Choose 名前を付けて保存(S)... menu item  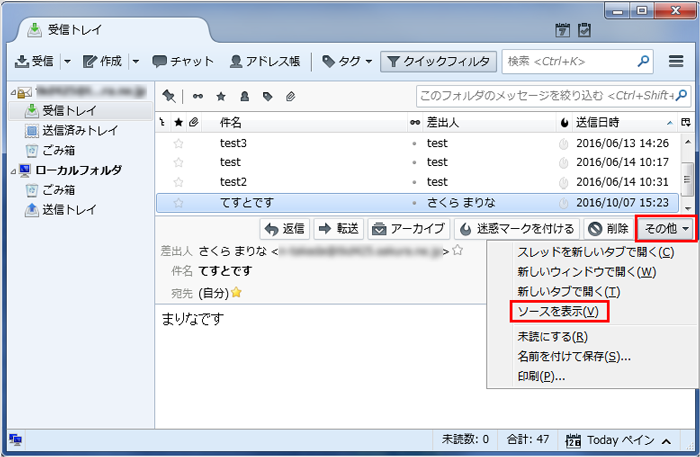(573, 356)
